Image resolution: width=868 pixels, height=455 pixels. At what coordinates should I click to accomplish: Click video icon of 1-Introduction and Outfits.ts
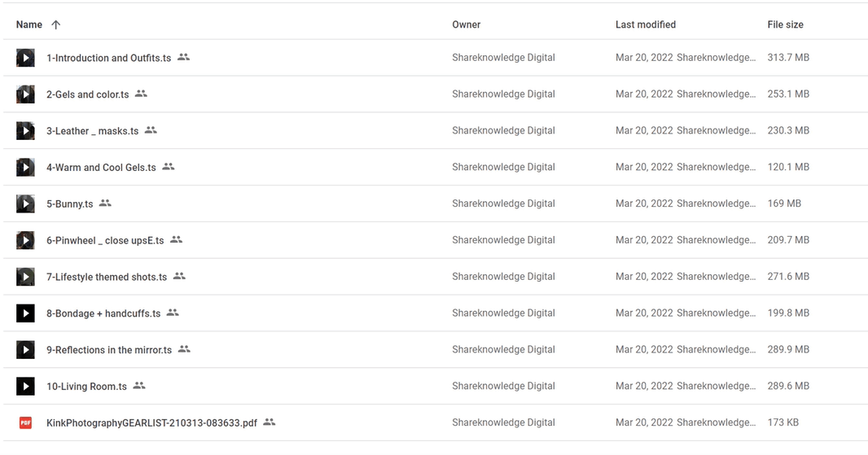point(25,58)
